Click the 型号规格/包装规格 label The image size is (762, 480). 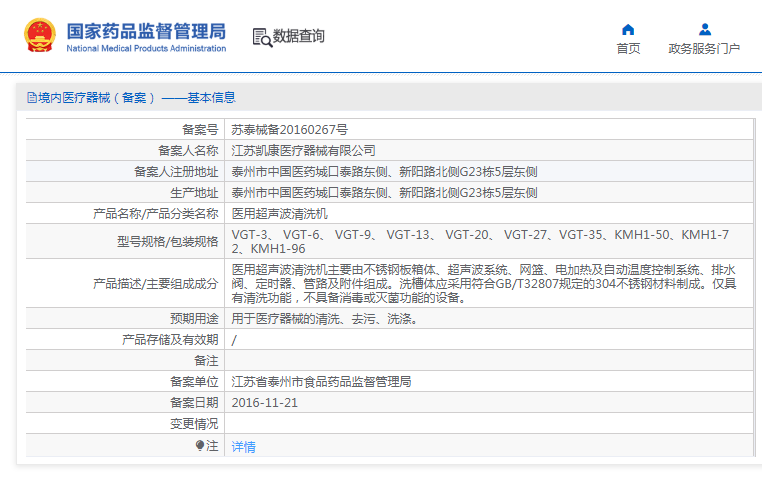coord(168,241)
